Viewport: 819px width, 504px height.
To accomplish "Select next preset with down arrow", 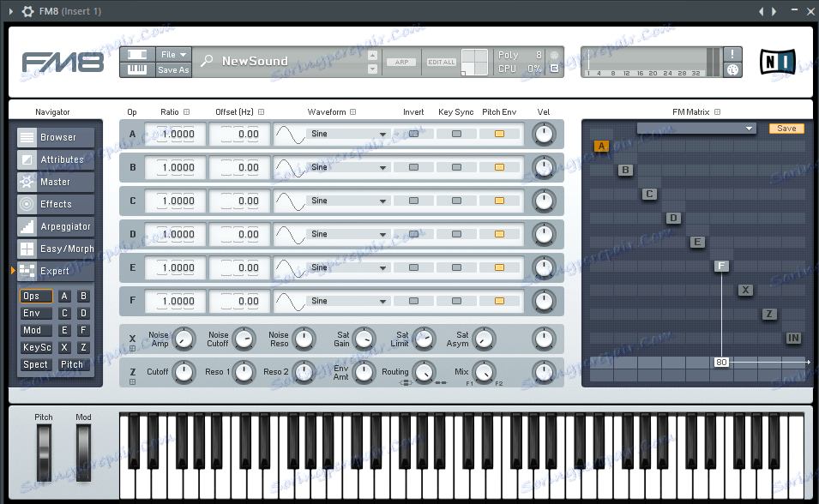I will [372, 69].
